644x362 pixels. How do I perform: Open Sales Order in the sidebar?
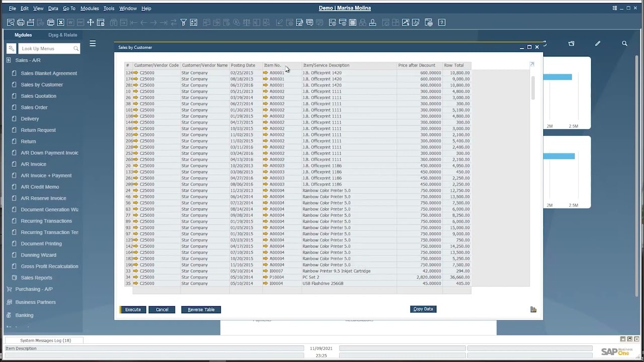pyautogui.click(x=34, y=108)
